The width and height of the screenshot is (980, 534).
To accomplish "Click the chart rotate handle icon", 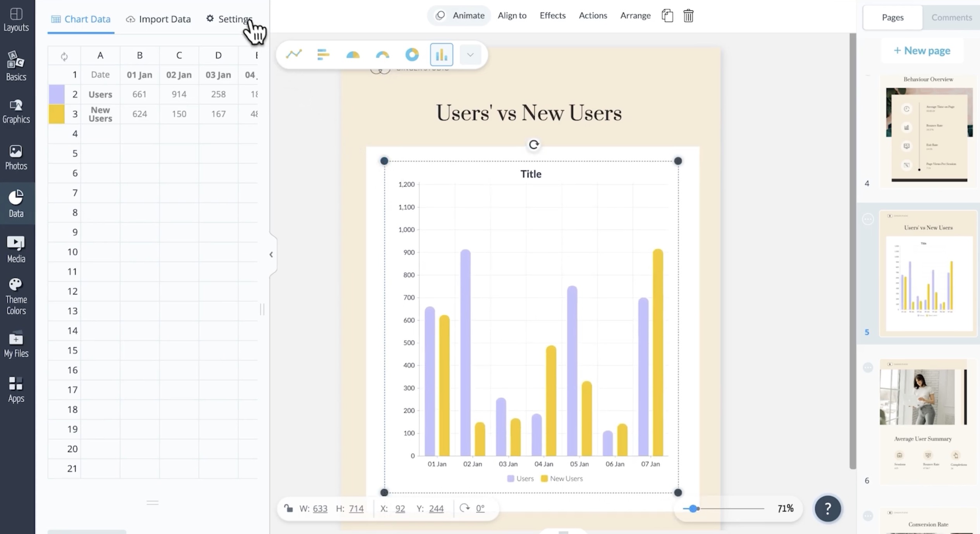I will 534,145.
